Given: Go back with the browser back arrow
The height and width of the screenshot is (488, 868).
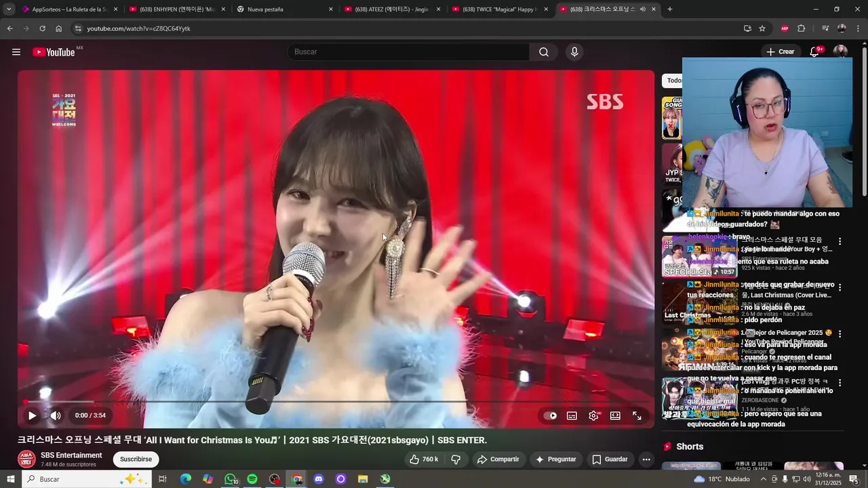Looking at the screenshot, I should pos(9,28).
